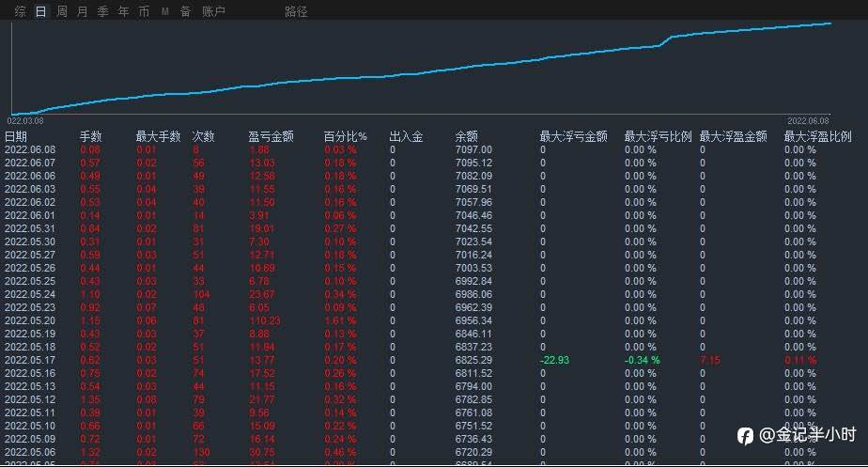This screenshot has height=467, width=868.
Task: Click the 最大浮亏金额 column header
Action: [573, 136]
